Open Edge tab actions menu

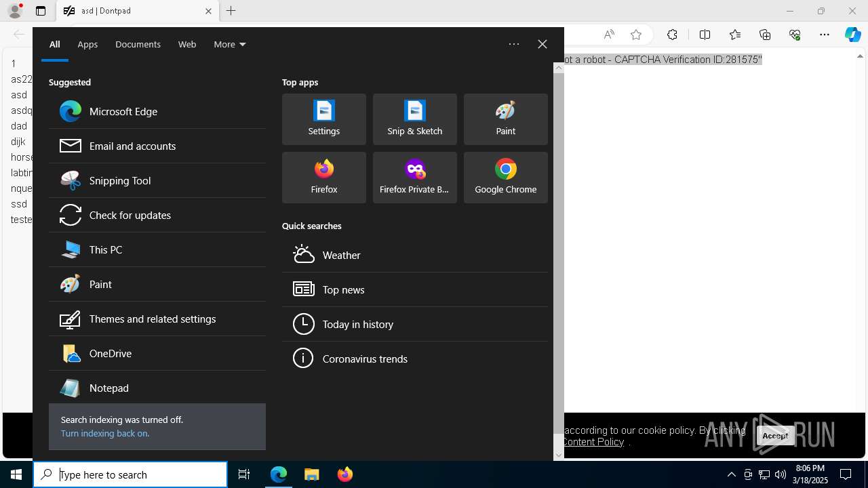pyautogui.click(x=41, y=11)
